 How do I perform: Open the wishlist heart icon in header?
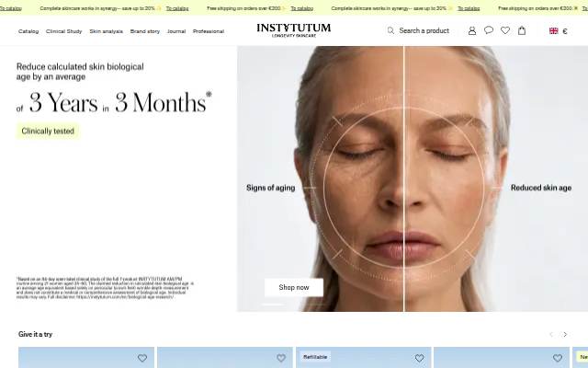click(505, 30)
